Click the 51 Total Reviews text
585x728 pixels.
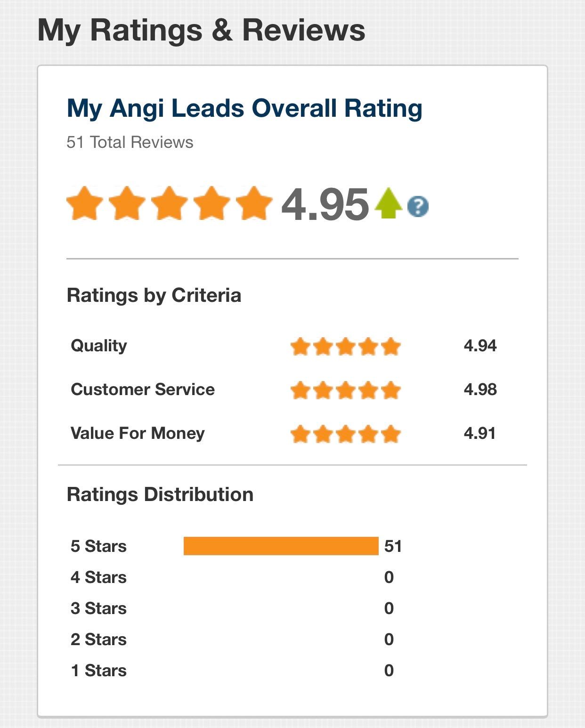[x=130, y=142]
